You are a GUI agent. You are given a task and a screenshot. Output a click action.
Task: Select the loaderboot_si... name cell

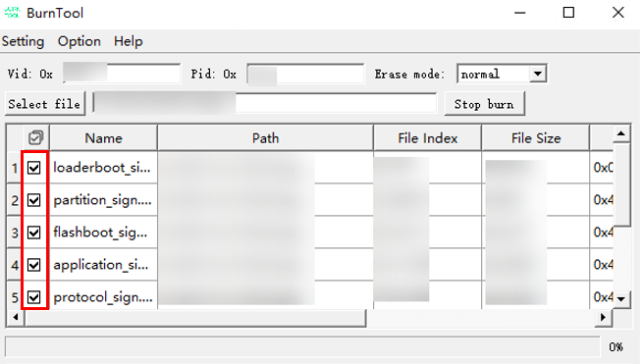click(x=103, y=168)
